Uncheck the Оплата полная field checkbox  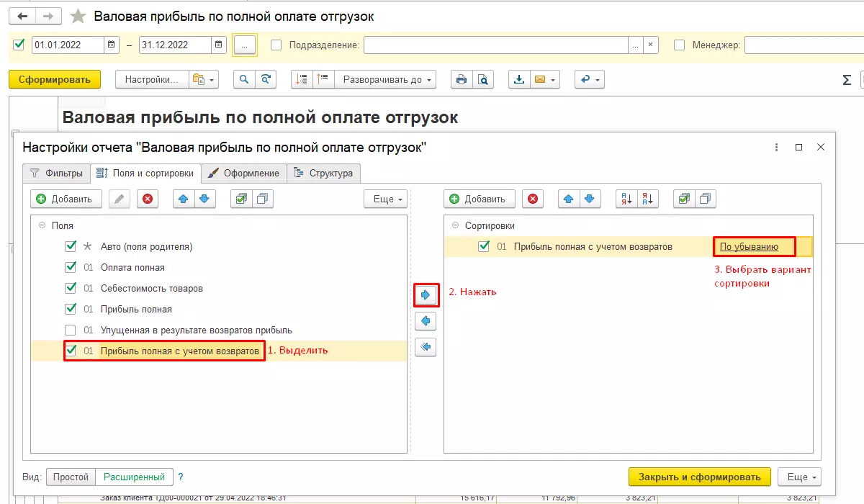71,267
